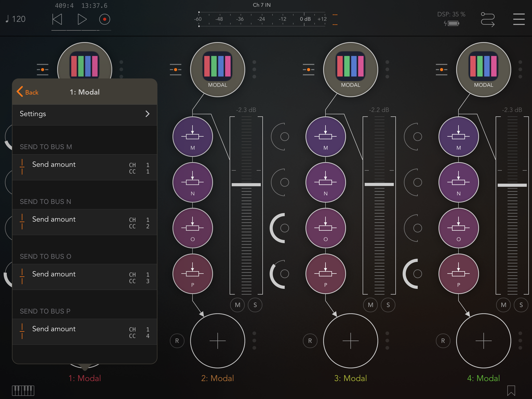Rewind to start with the skip-back icon

pyautogui.click(x=57, y=19)
